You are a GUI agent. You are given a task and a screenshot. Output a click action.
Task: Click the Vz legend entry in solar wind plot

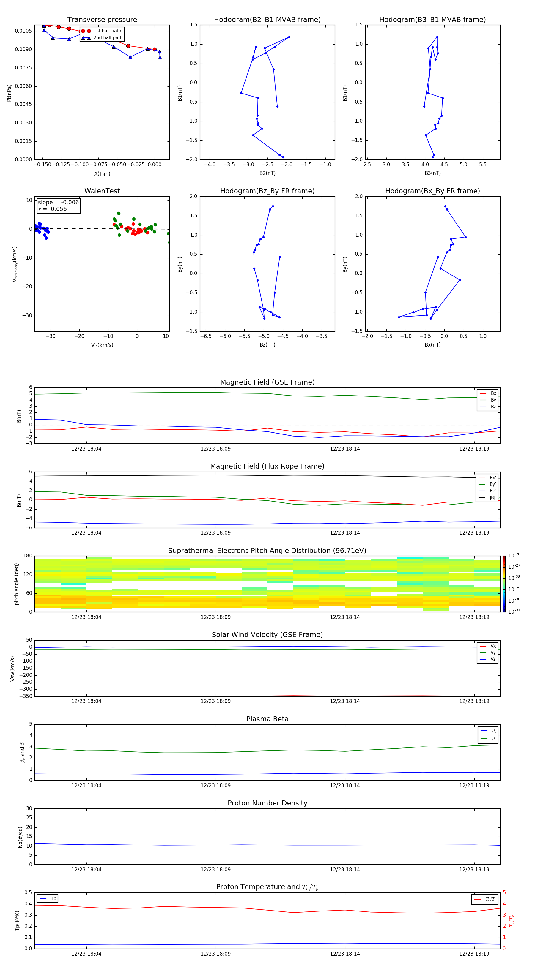488,659
